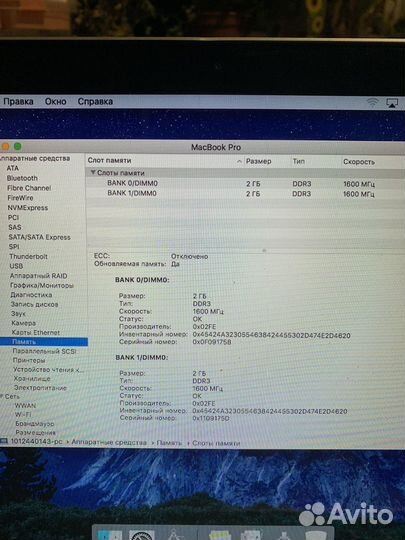Select Камера in the sidebar
The image size is (405, 540).
click(24, 323)
